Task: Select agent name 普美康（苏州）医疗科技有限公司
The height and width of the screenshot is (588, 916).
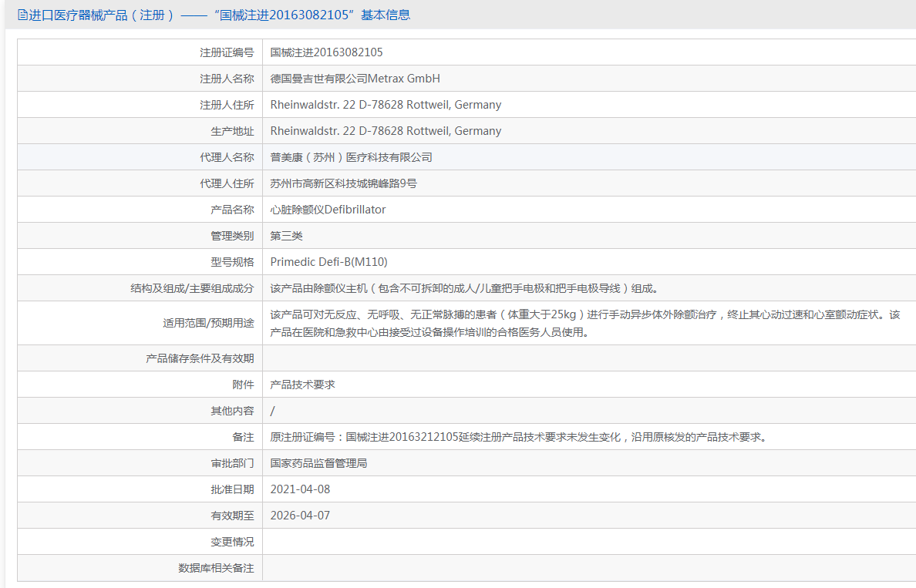Action: (351, 157)
